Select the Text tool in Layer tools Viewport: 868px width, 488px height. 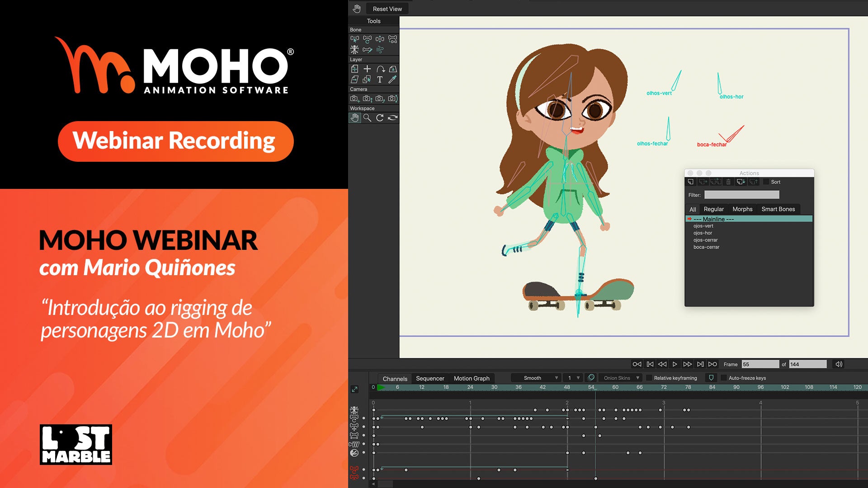tap(380, 80)
